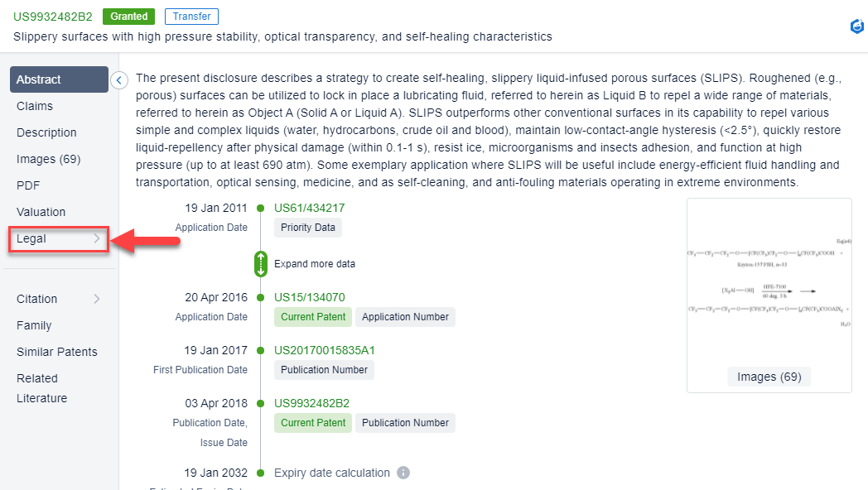Click the Transfer tag button
Image resolution: width=868 pixels, height=490 pixels.
(x=191, y=16)
